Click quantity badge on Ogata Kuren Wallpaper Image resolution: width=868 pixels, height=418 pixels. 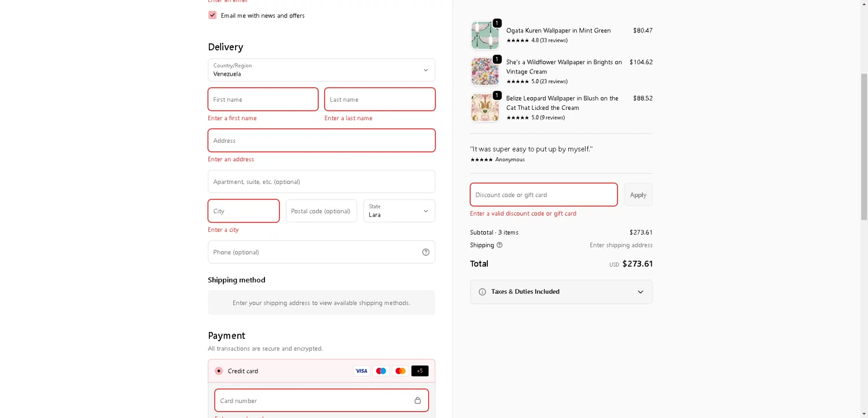[497, 23]
